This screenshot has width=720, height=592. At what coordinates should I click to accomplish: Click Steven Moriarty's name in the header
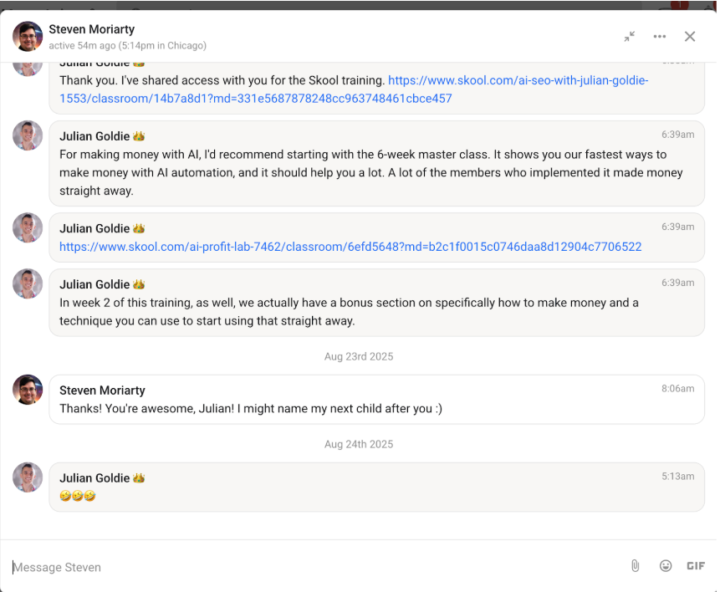pos(92,29)
